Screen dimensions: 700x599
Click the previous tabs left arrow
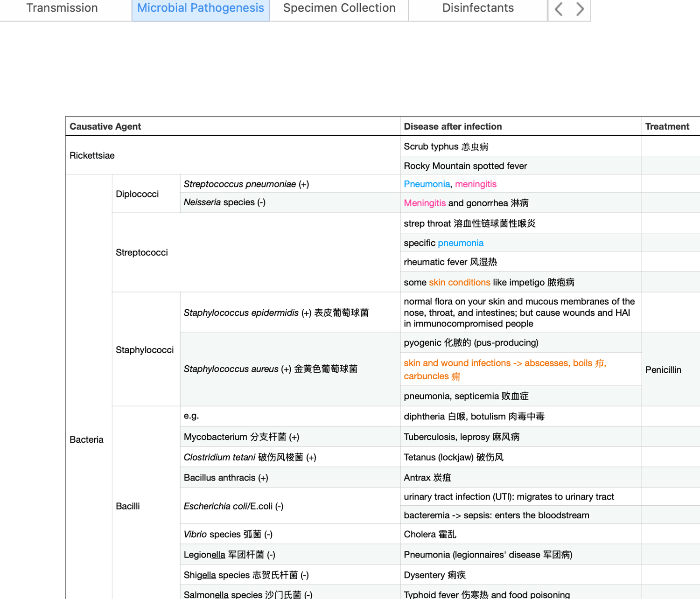[559, 9]
